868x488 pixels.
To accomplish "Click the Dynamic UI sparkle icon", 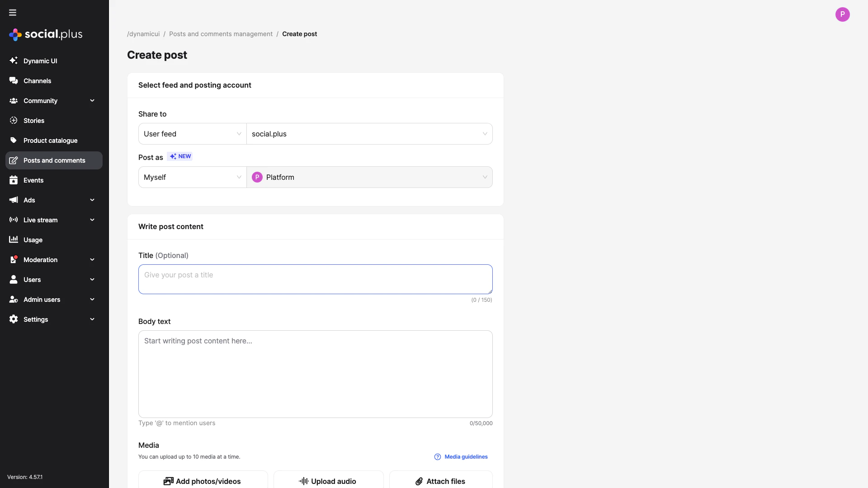I will (x=14, y=61).
